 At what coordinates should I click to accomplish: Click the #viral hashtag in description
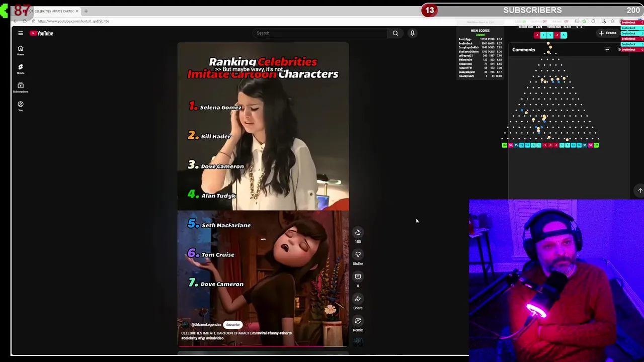262,333
